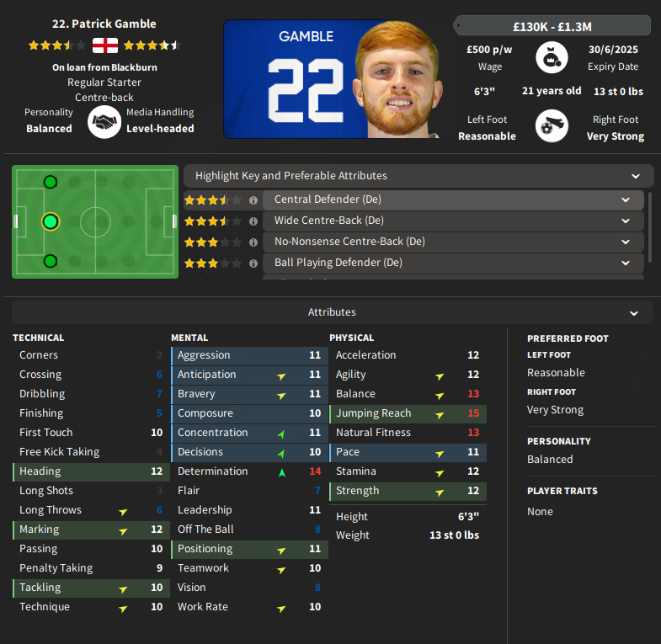Click the handshake personality icon
Viewport: 661px width, 644px height.
coord(104,122)
